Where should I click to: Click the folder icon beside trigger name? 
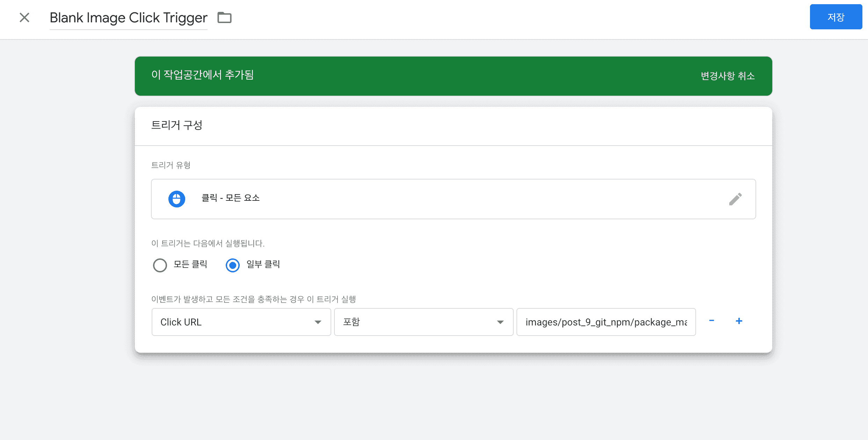pos(224,17)
